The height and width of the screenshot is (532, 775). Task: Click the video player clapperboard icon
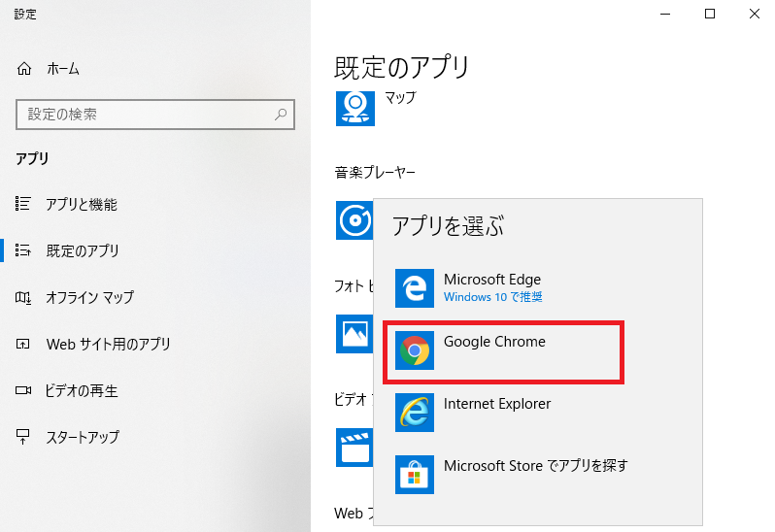pyautogui.click(x=354, y=448)
